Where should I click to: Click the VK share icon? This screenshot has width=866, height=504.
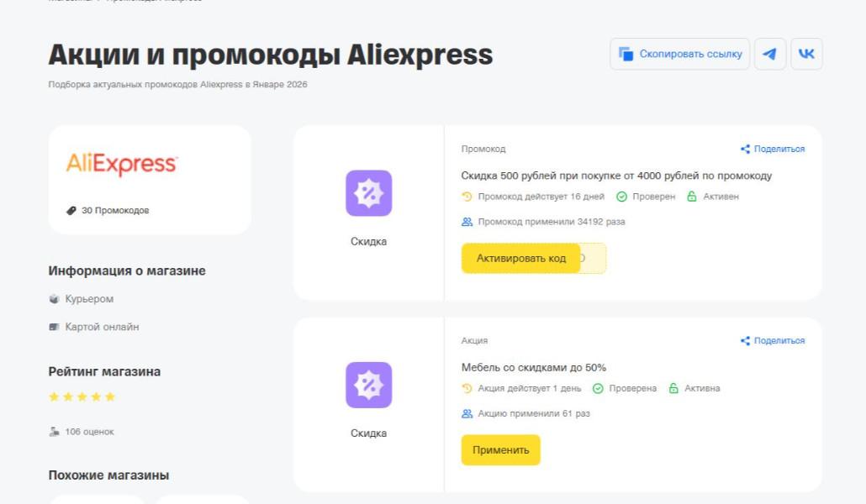806,54
